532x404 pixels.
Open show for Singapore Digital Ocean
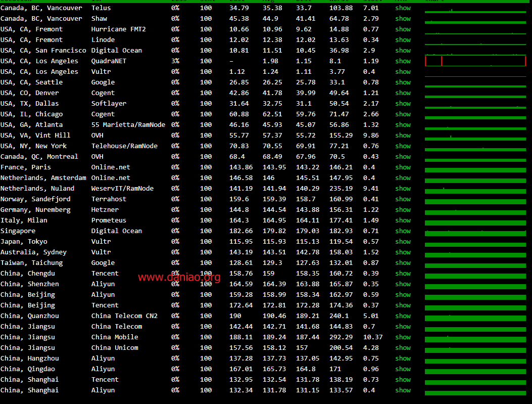pyautogui.click(x=403, y=231)
